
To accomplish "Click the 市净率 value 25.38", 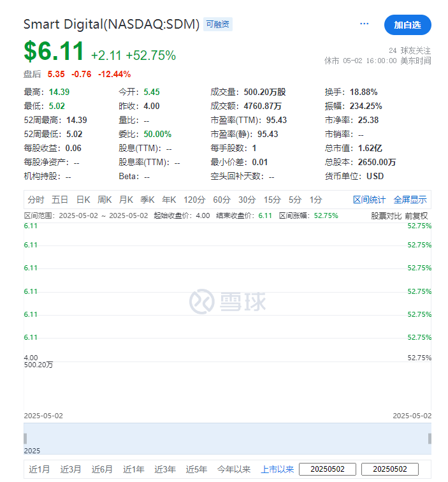I will [368, 120].
